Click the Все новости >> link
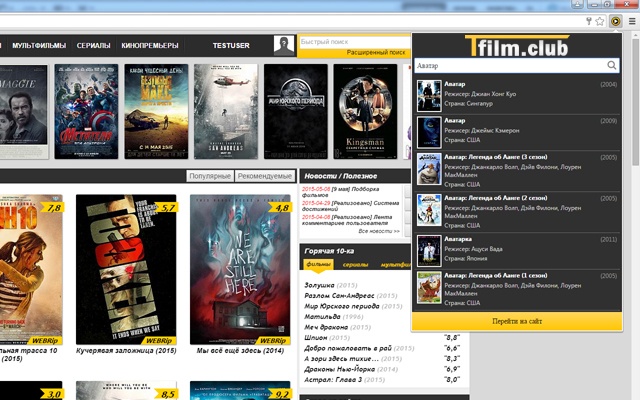The image size is (640, 400). click(379, 231)
